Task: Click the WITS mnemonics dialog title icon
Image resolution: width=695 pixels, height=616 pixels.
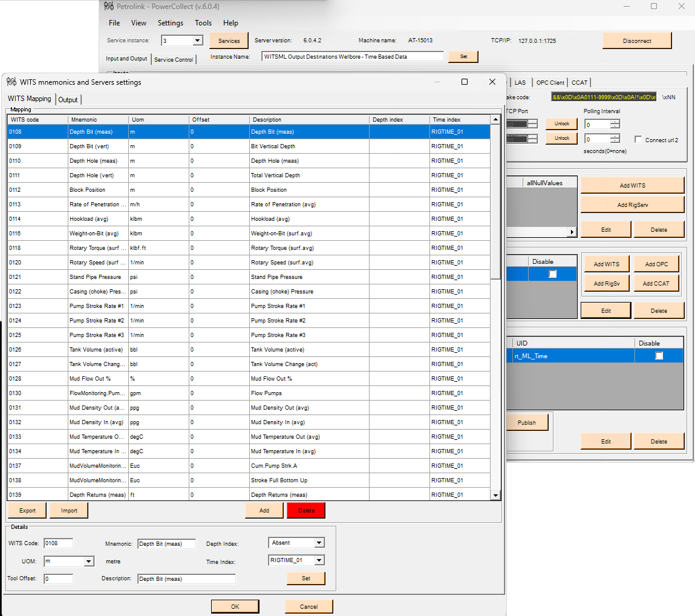Action: (x=11, y=82)
